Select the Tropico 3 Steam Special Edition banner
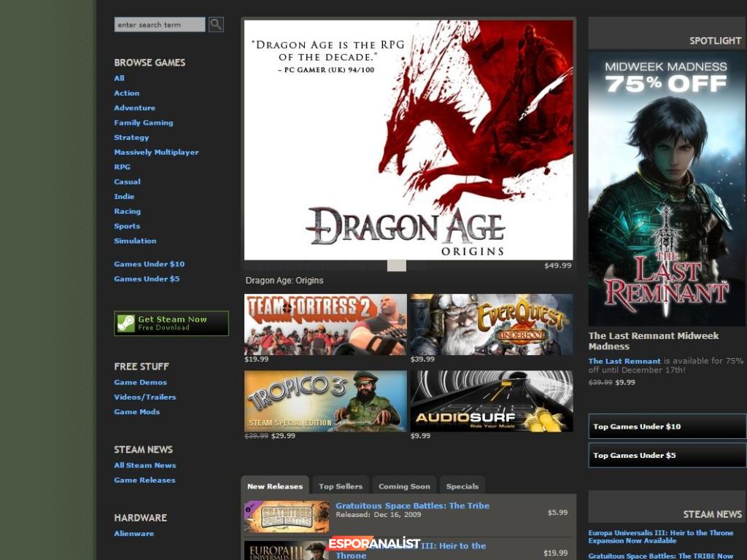Image resolution: width=747 pixels, height=560 pixels. (325, 401)
